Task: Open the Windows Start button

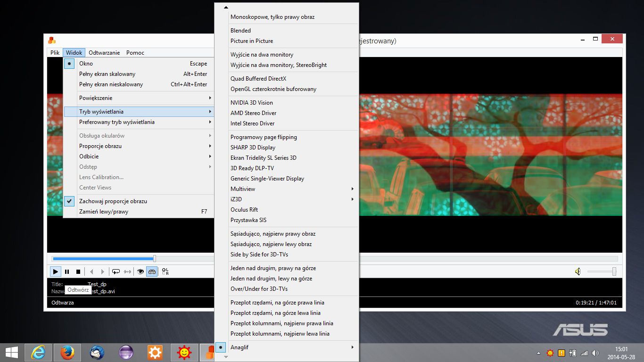Action: tap(11, 352)
